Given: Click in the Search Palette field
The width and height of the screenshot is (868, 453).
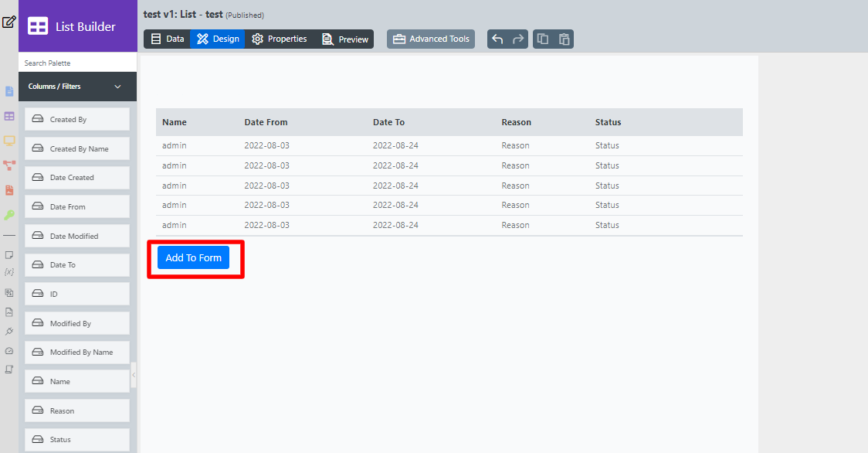Looking at the screenshot, I should pyautogui.click(x=77, y=63).
